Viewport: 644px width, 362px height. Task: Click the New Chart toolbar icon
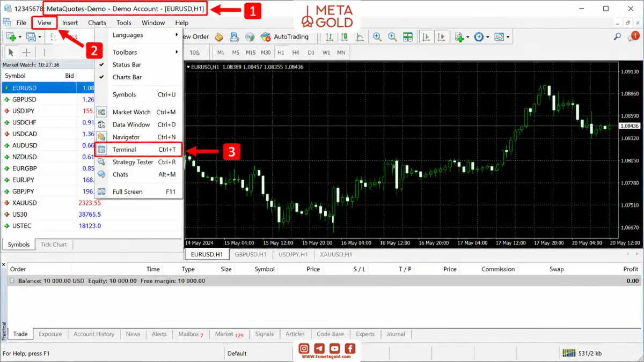(11, 37)
